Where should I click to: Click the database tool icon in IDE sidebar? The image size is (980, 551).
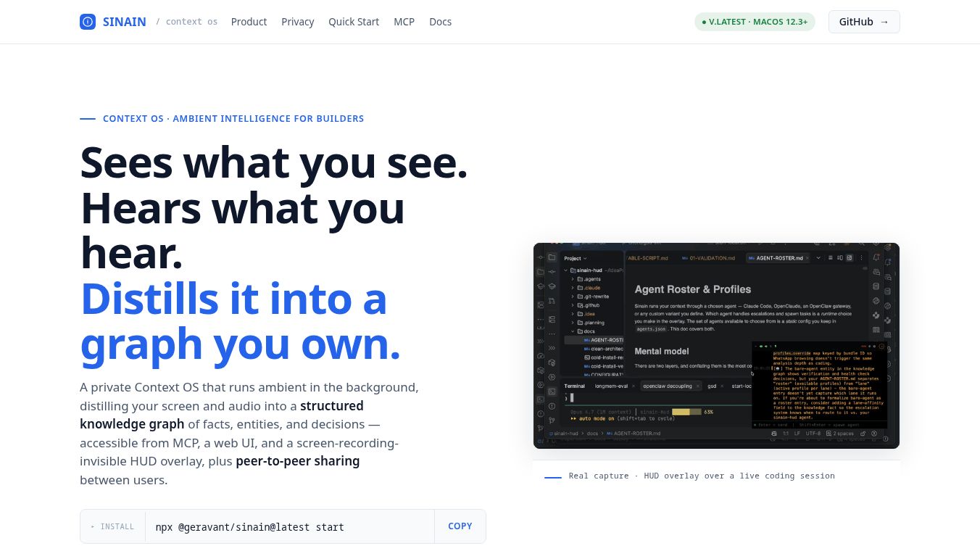[876, 286]
